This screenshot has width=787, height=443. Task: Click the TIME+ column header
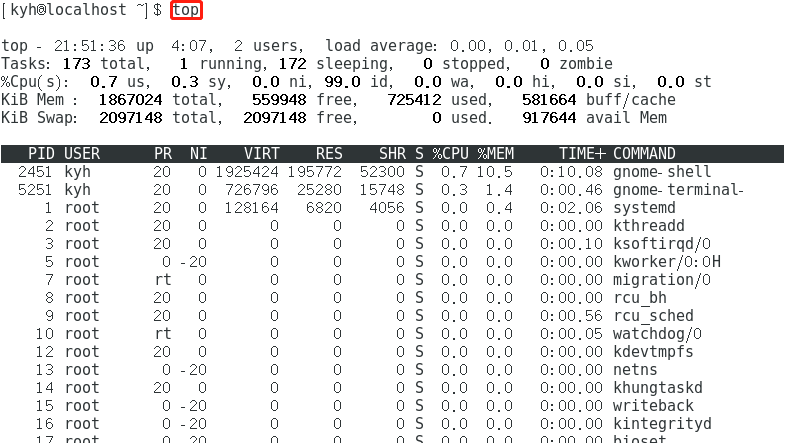tap(582, 154)
